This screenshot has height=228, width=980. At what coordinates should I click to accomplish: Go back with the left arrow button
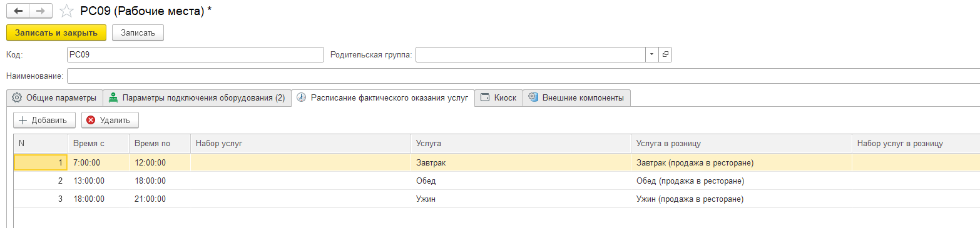click(18, 11)
